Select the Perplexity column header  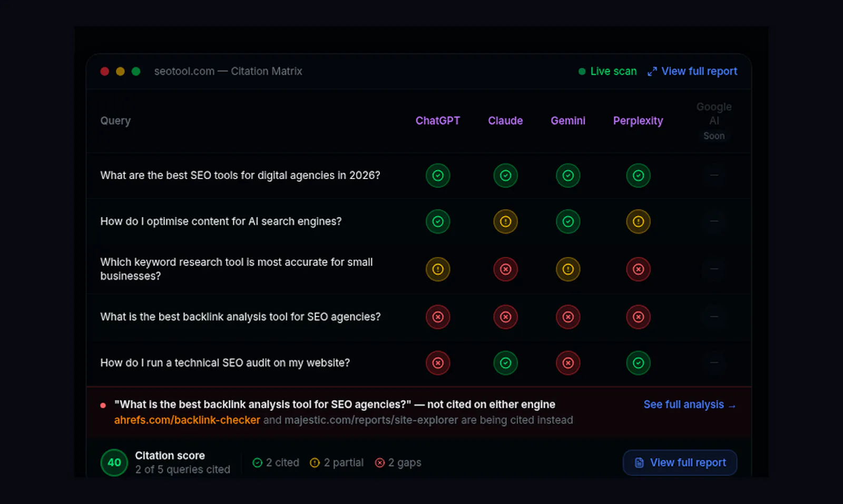coord(638,121)
